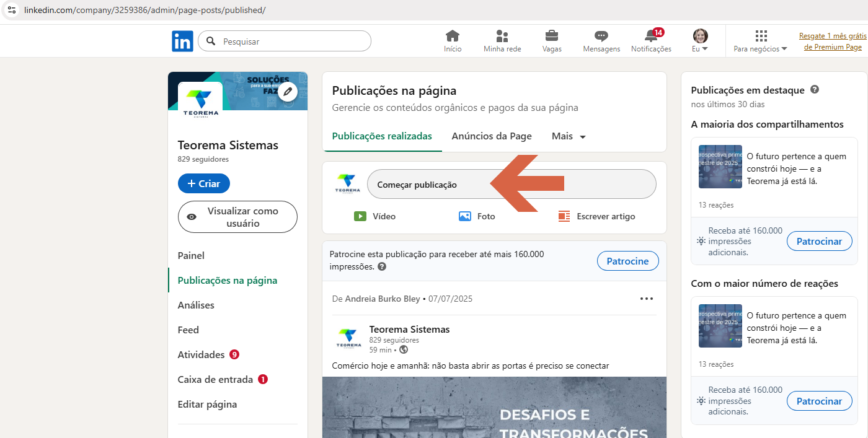Open Minha rede network icon
The height and width of the screenshot is (438, 868).
click(x=502, y=36)
